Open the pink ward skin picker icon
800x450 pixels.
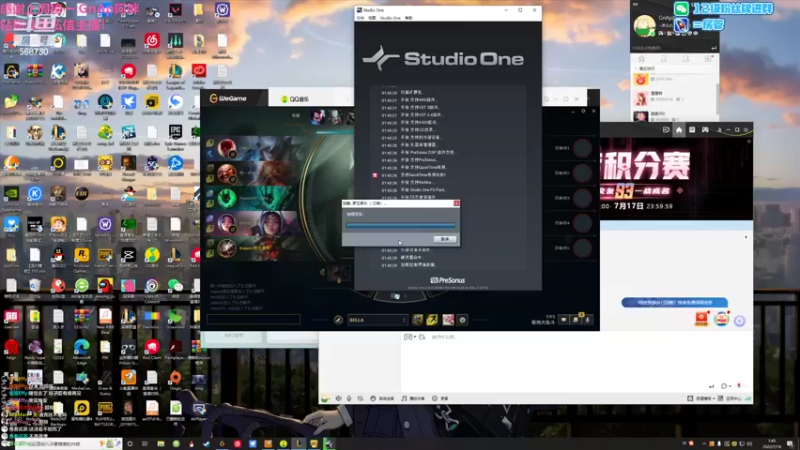(448, 320)
